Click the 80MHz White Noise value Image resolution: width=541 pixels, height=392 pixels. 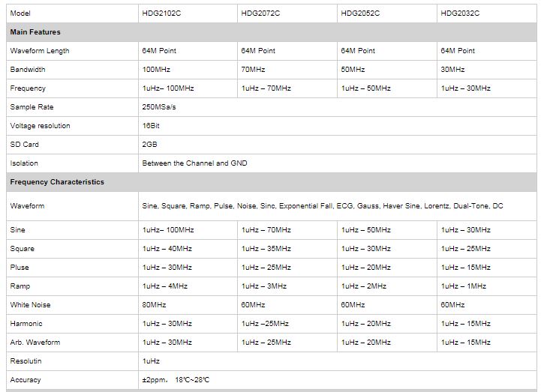(154, 305)
